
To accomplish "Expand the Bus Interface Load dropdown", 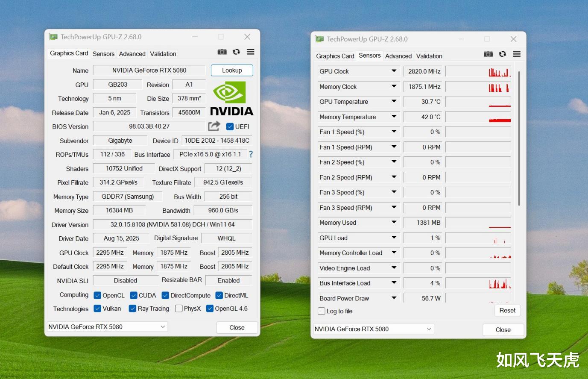I will [394, 283].
